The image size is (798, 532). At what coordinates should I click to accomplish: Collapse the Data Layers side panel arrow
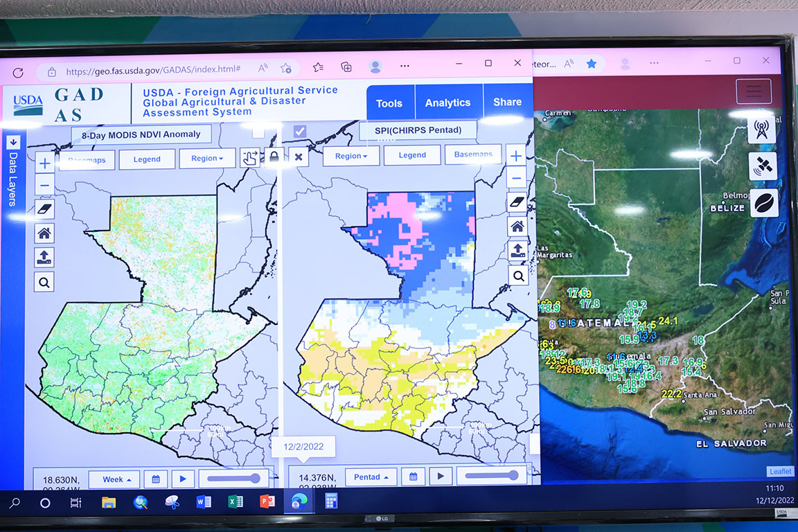pos(12,143)
